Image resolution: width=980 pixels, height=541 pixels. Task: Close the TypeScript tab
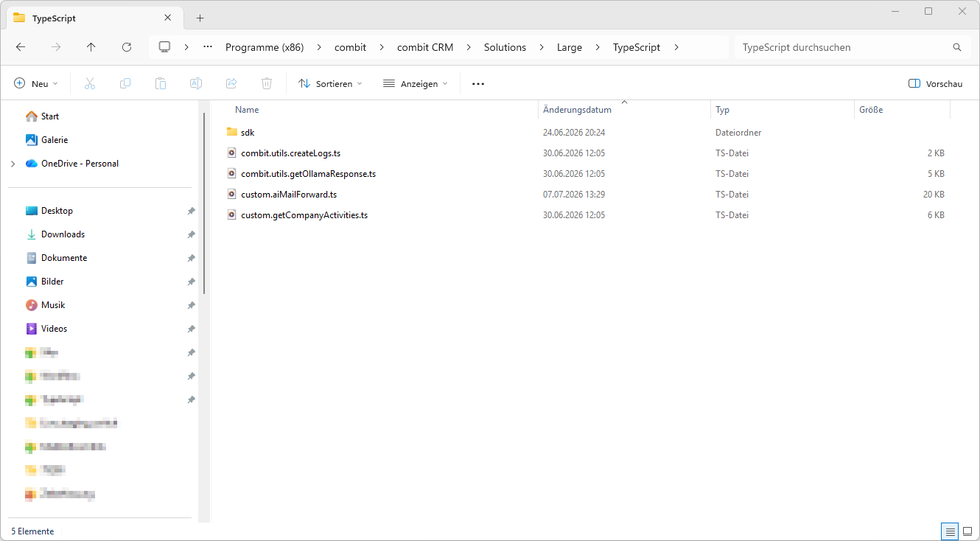coord(168,18)
